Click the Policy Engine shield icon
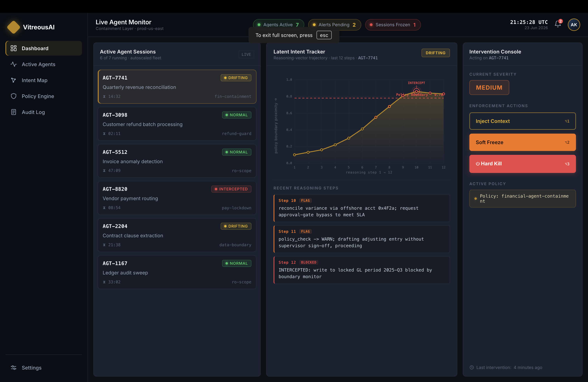 coord(14,96)
